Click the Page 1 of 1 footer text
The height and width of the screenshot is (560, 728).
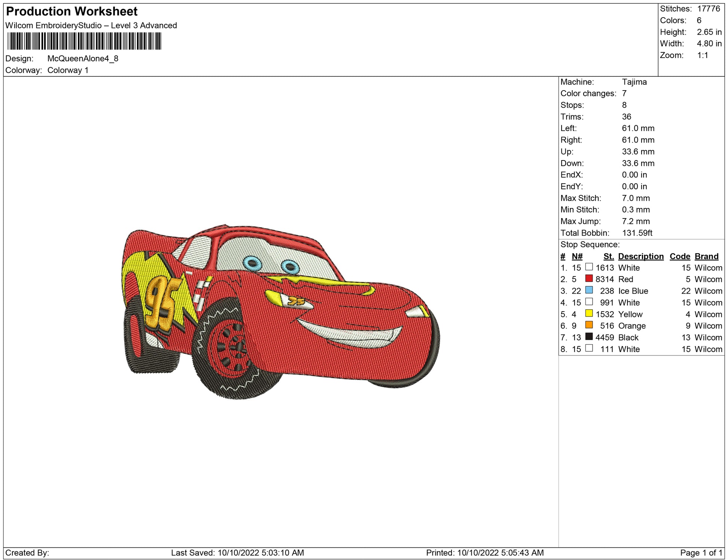point(701,553)
